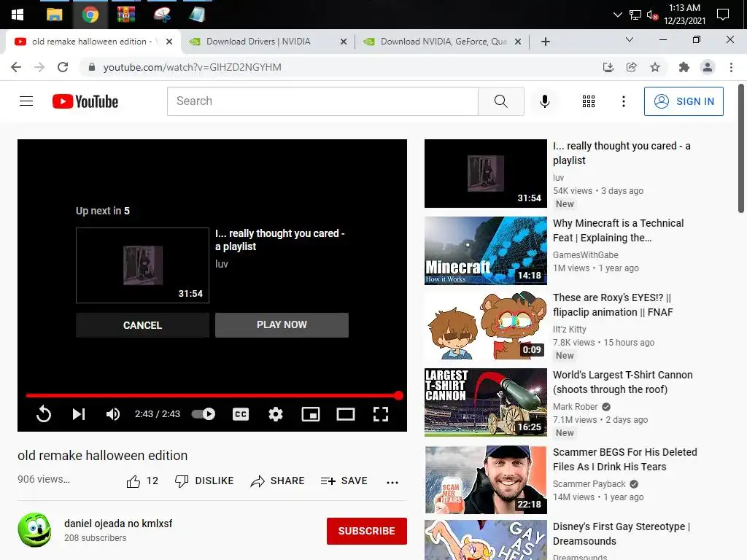Click the page vertical scrollbar
The height and width of the screenshot is (560, 747).
pyautogui.click(x=741, y=148)
